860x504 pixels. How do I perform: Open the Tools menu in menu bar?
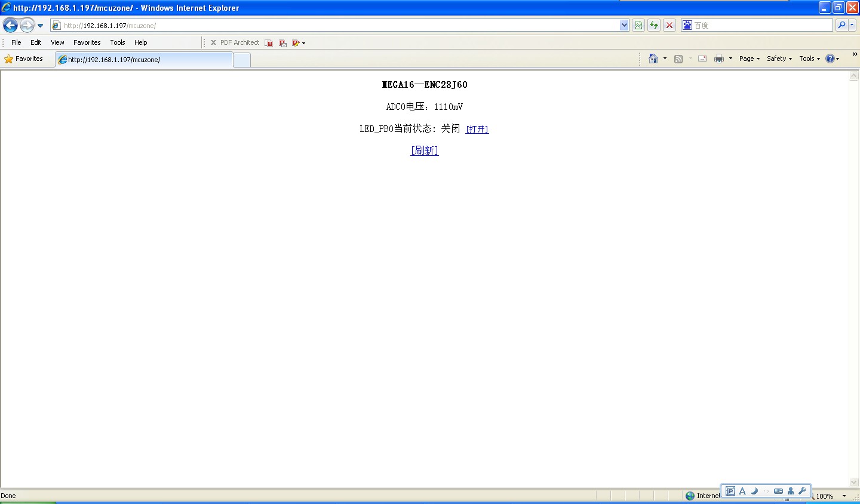(118, 42)
